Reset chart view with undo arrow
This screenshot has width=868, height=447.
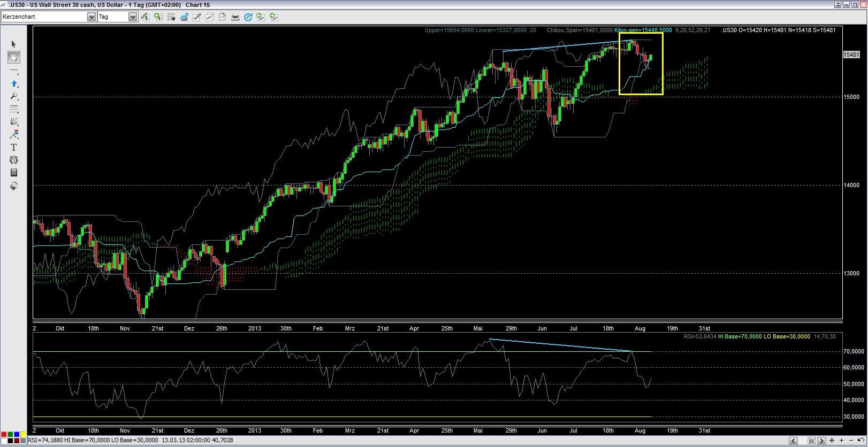(861, 441)
